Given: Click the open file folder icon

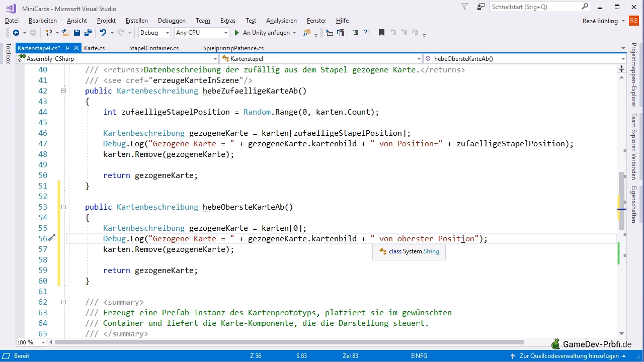Looking at the screenshot, I should point(66,33).
